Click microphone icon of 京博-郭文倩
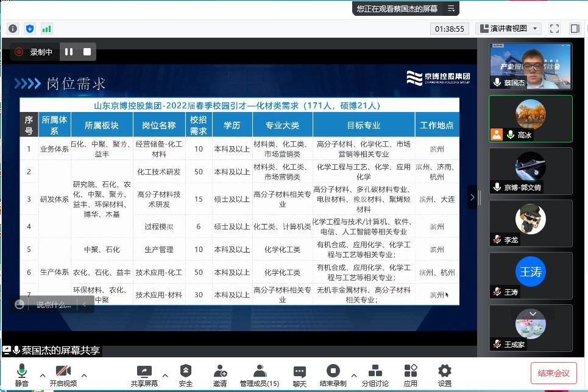The image size is (588, 392). (x=497, y=187)
